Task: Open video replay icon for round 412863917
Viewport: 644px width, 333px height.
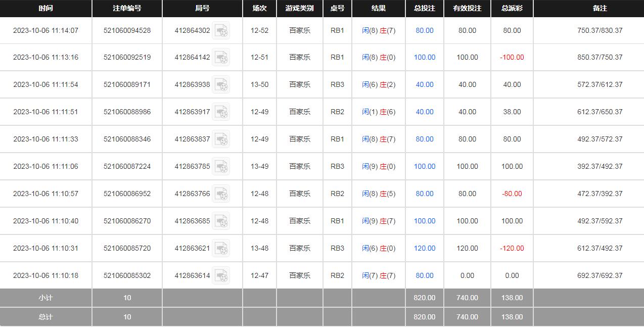Action: click(221, 112)
